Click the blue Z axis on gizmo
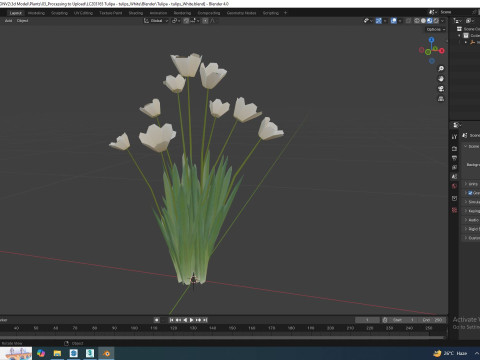 coord(432,40)
